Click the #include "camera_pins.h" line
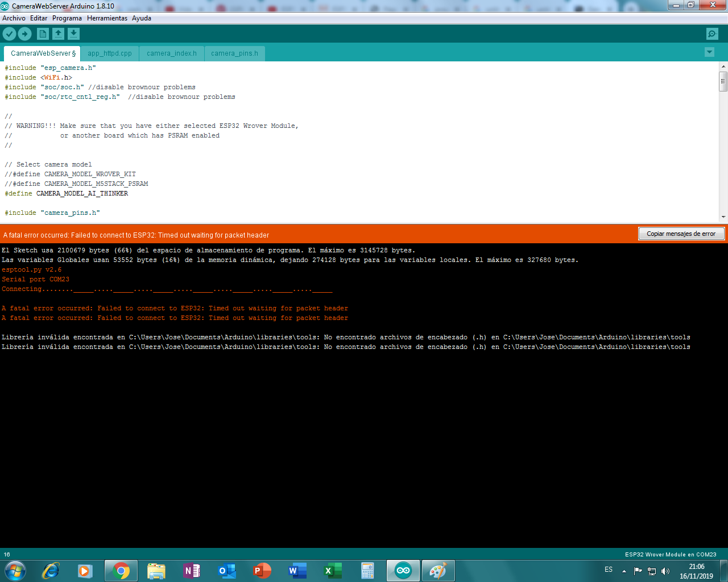The width and height of the screenshot is (728, 582). click(x=52, y=213)
